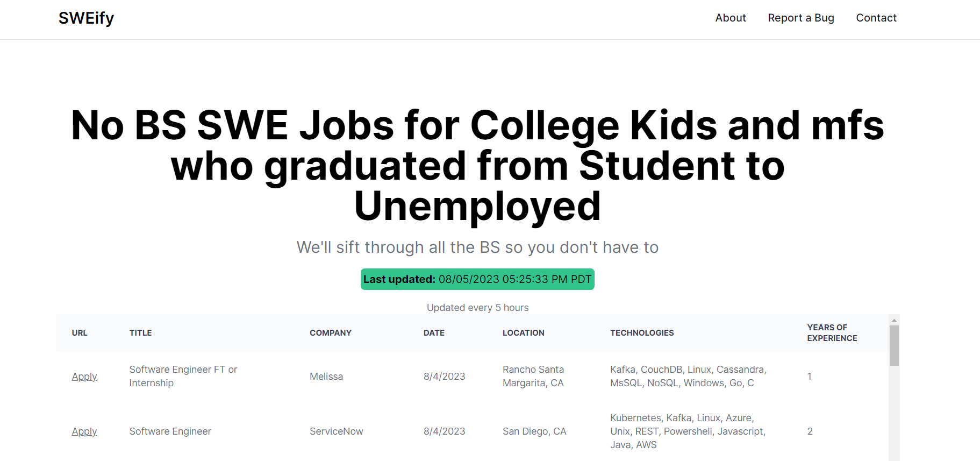Click the TECHNOLOGIES column header
Viewport: 980px width, 461px height.
(642, 333)
